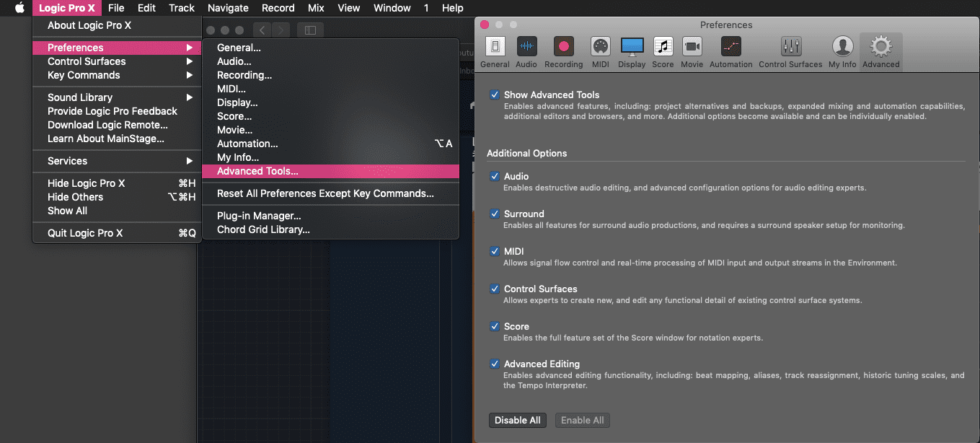Choose General... in Preferences submenu
Image resolution: width=980 pixels, height=443 pixels.
tap(330, 48)
